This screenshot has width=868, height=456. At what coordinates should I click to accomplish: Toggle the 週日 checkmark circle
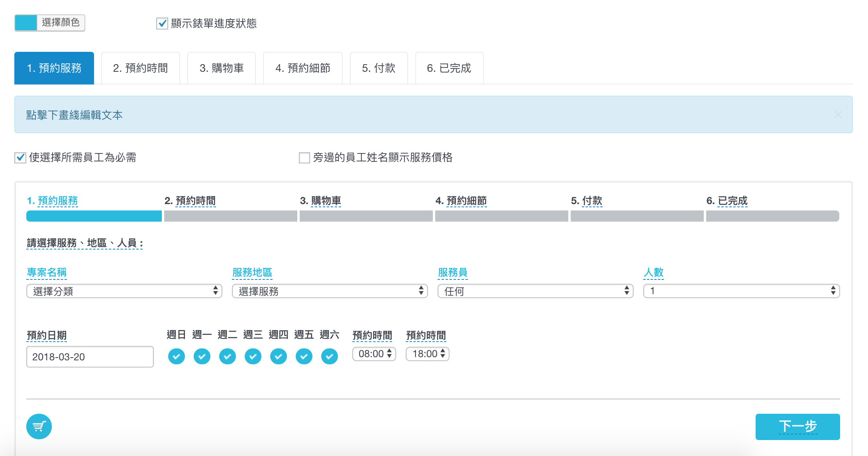(177, 356)
